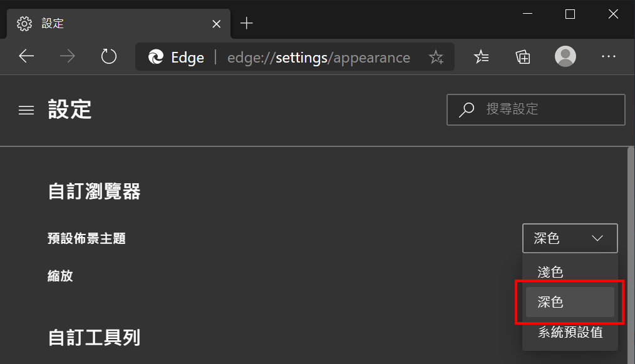Open the Favorites list icon
Image resolution: width=635 pixels, height=364 pixels.
coord(481,57)
